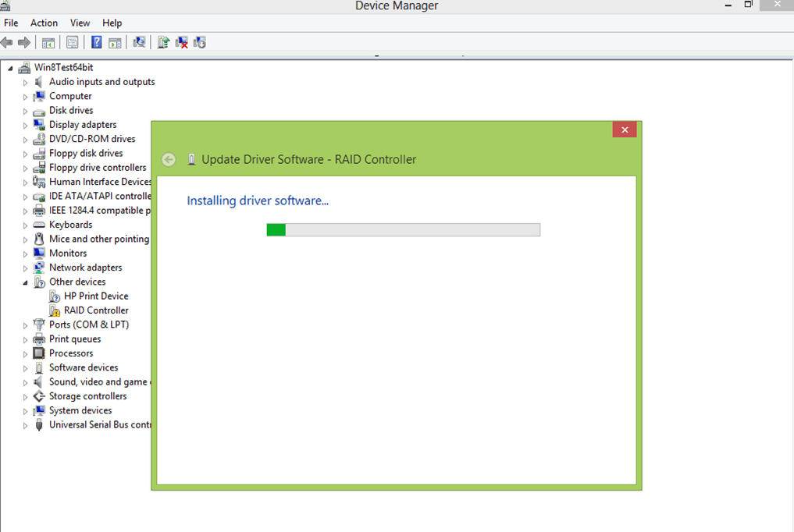Expand the Disk drives category
This screenshot has height=532, width=794.
[x=25, y=111]
